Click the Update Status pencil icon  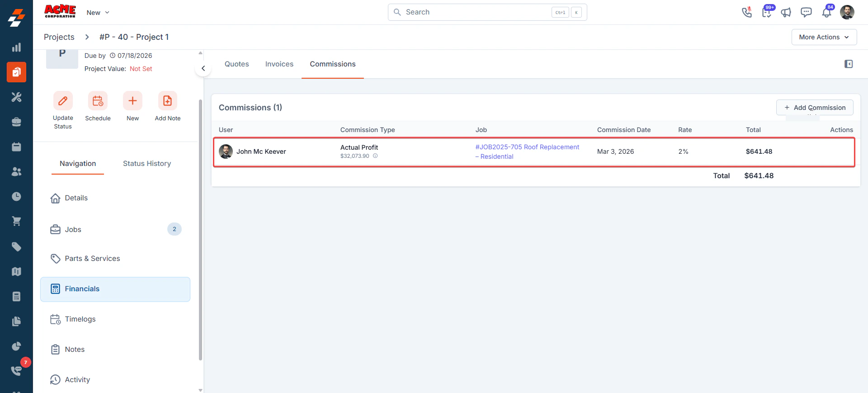[63, 100]
